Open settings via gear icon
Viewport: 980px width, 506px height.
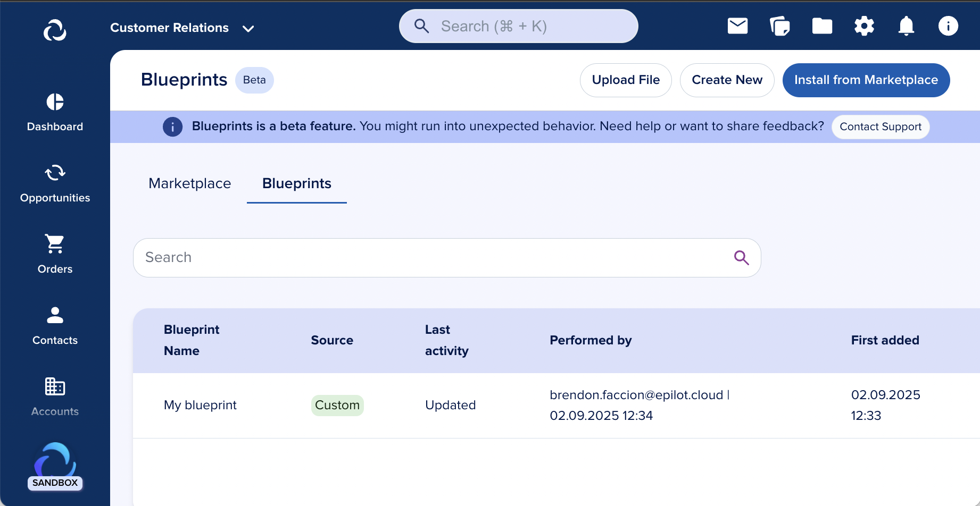[864, 26]
